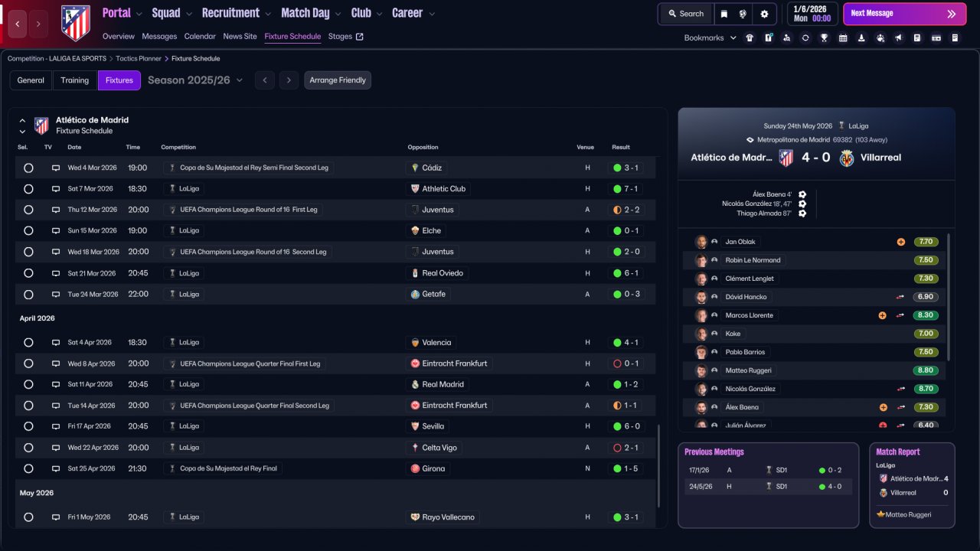This screenshot has height=551, width=980.
Task: Click the player ratings list scrollbar
Action: [x=949, y=297]
